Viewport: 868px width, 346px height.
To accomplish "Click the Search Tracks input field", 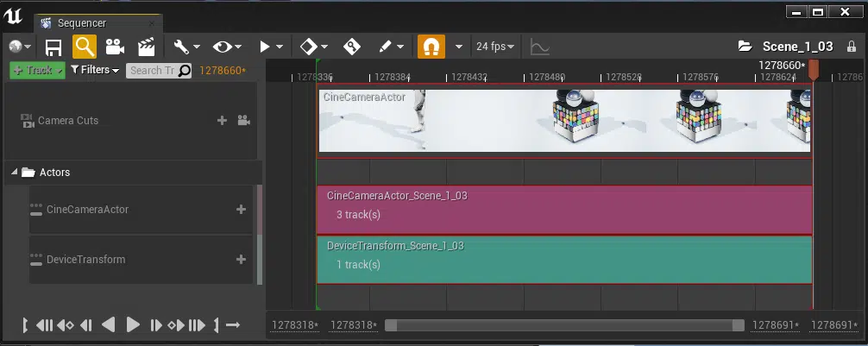I will tap(151, 70).
